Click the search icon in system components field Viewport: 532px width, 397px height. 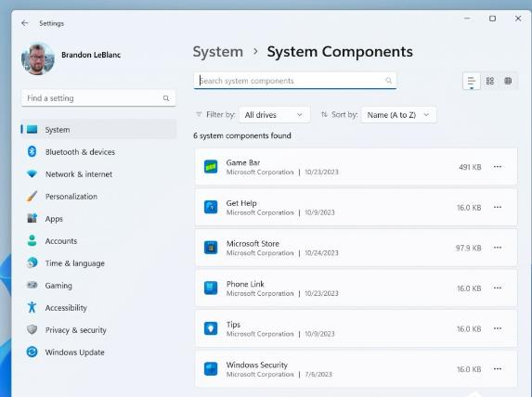(x=388, y=81)
